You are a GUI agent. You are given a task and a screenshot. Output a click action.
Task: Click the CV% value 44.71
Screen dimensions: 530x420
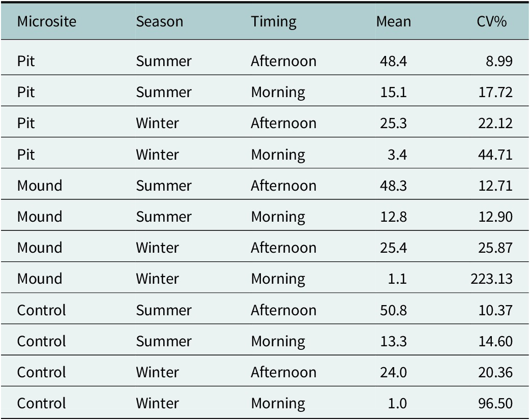click(495, 155)
